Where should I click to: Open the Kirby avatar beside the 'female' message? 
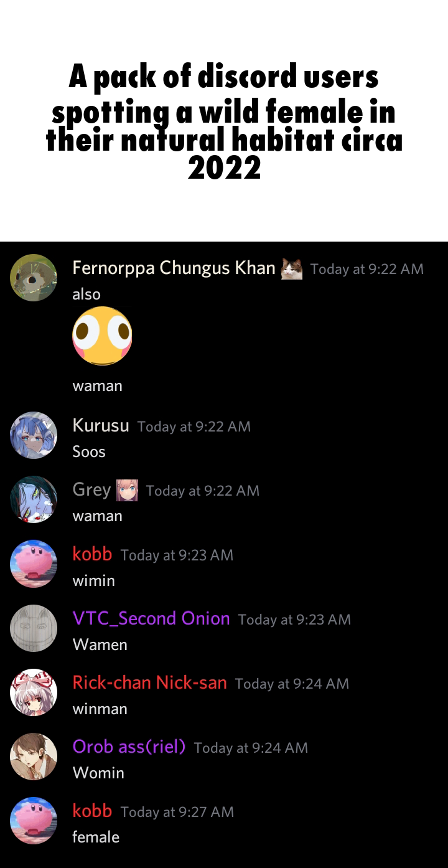pos(34,821)
